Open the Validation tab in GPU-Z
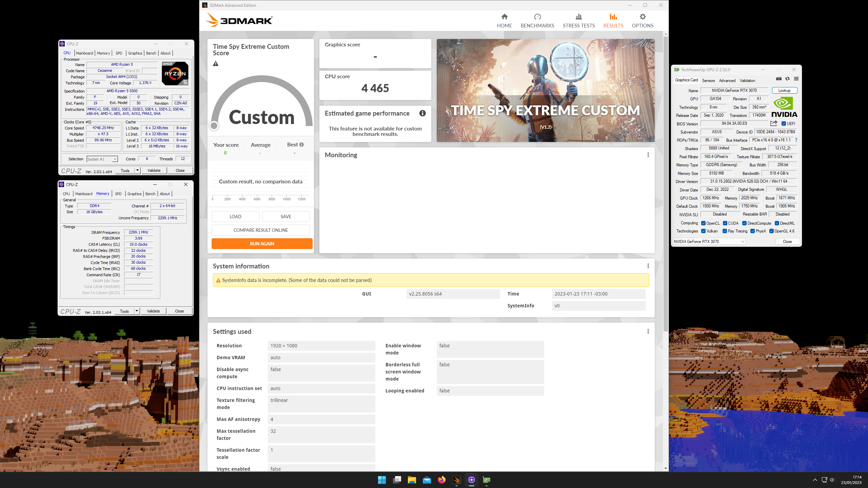This screenshot has width=868, height=488. pos(747,80)
